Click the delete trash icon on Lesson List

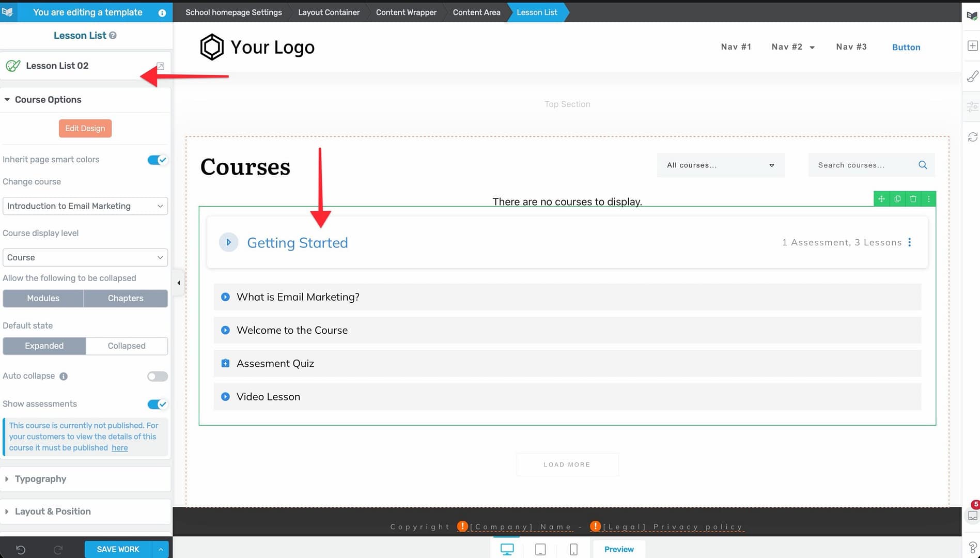tap(913, 199)
